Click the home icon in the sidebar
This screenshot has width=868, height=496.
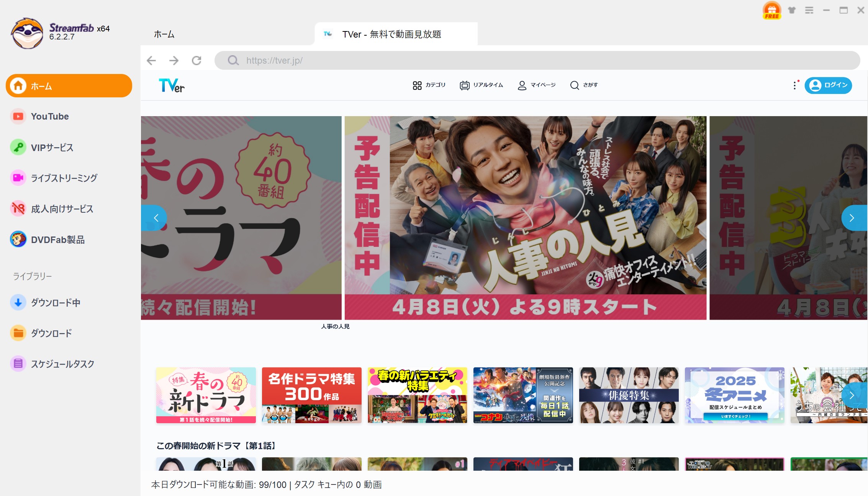pyautogui.click(x=18, y=85)
